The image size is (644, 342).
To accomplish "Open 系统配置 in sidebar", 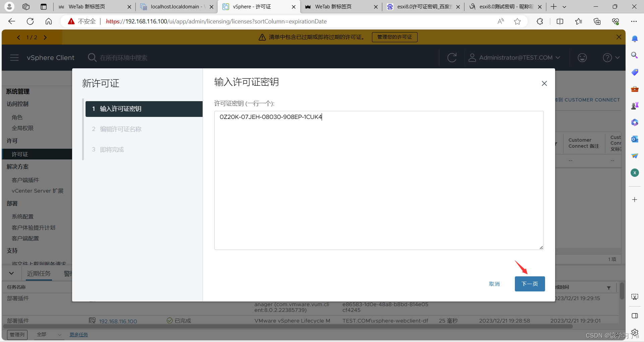I will (x=22, y=216).
